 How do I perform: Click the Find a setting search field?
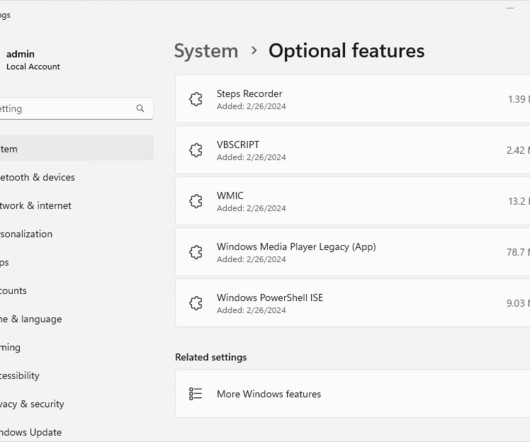[76, 108]
